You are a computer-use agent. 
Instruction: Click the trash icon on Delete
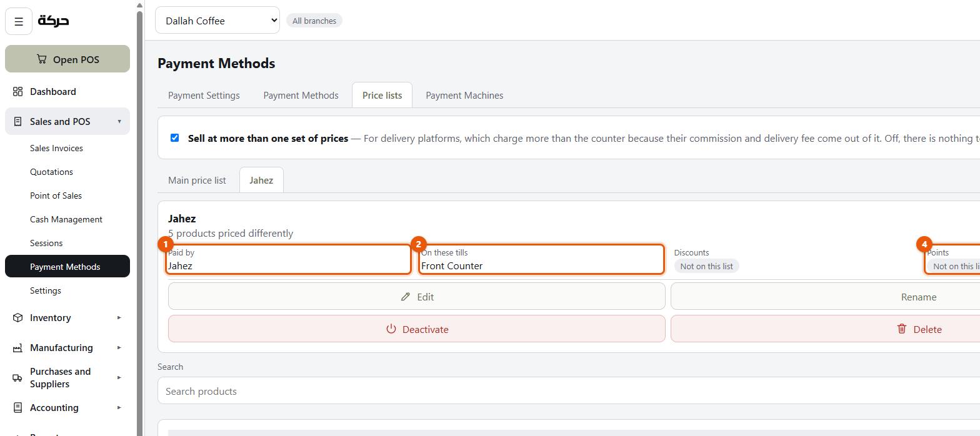coord(902,329)
